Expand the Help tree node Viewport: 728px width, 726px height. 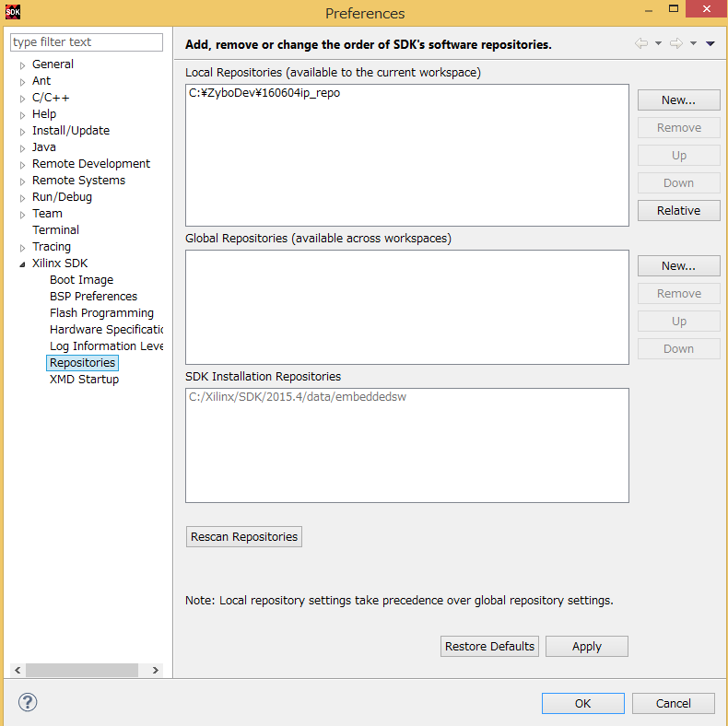coord(22,115)
